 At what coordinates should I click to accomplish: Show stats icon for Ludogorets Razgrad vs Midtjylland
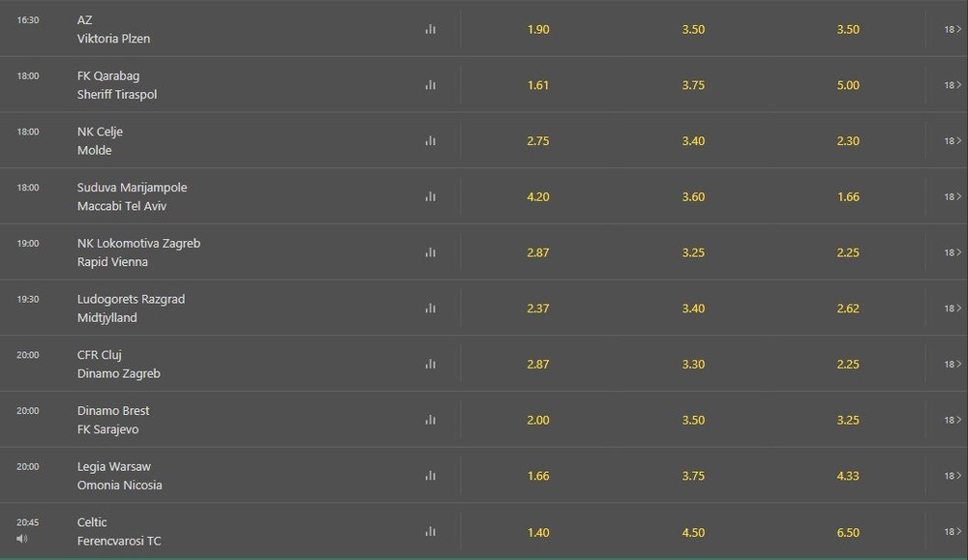pos(431,309)
